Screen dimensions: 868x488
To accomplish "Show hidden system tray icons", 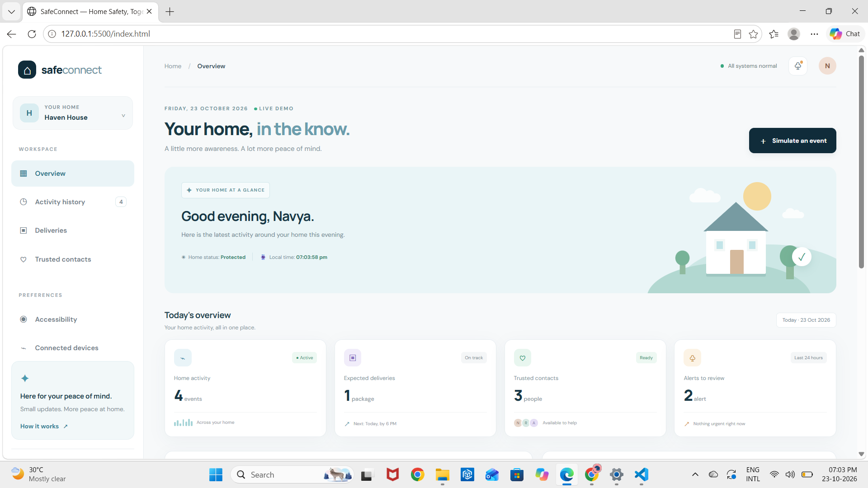I will pos(695,474).
